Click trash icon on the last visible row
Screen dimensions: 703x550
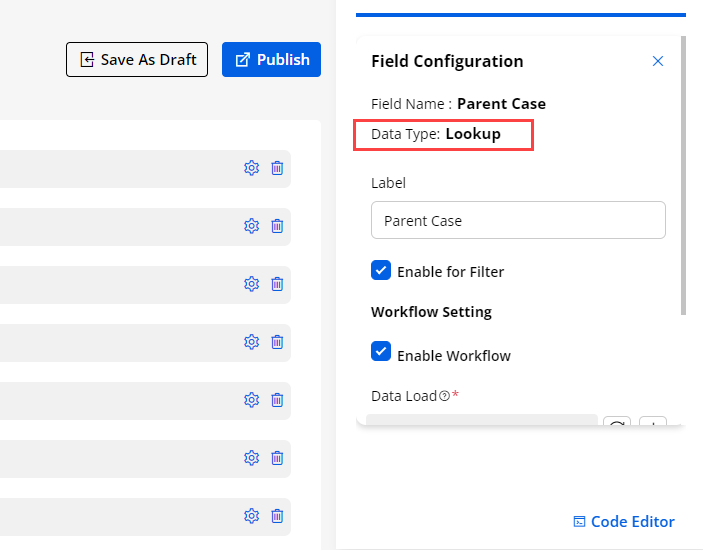(x=277, y=516)
